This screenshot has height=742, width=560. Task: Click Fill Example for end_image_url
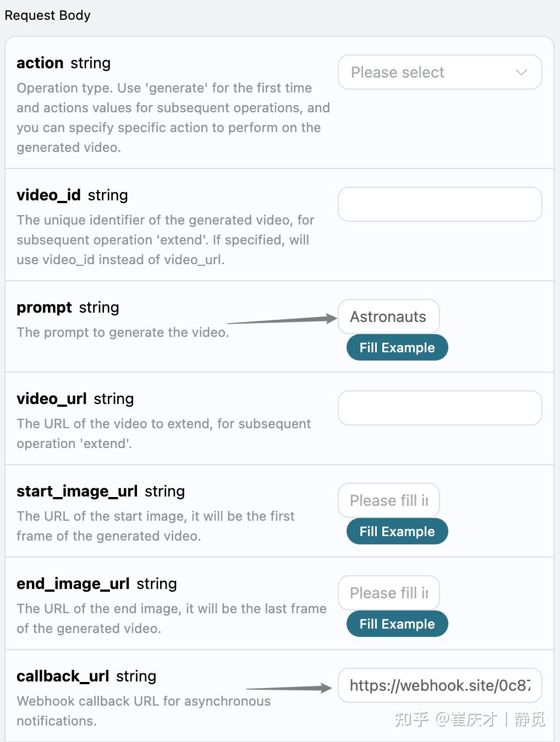point(397,624)
